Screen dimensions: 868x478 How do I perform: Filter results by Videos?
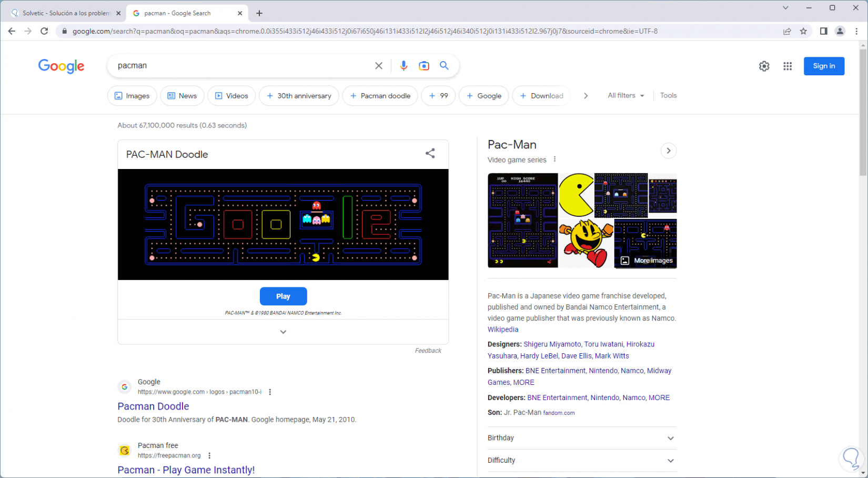(x=231, y=96)
